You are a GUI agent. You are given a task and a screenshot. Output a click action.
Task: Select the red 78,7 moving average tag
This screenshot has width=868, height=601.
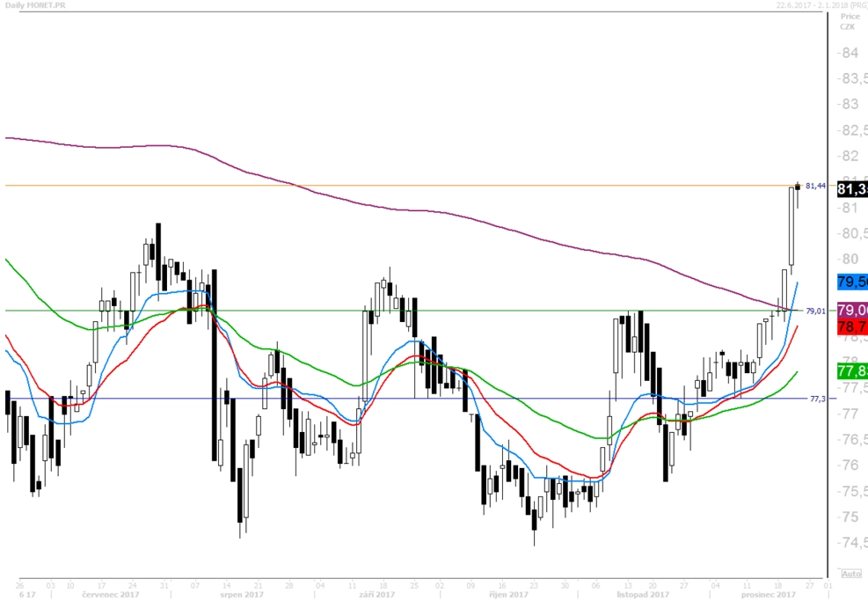pos(852,326)
